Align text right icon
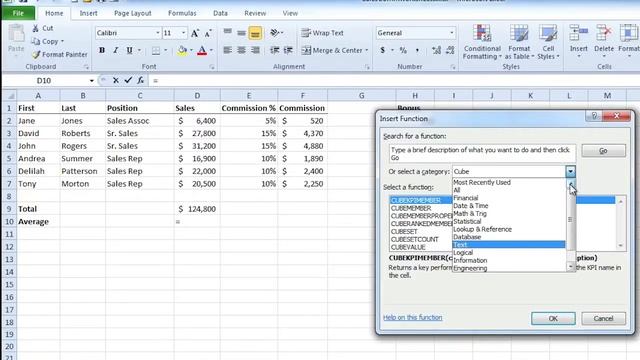640x360 pixels. 255,50
